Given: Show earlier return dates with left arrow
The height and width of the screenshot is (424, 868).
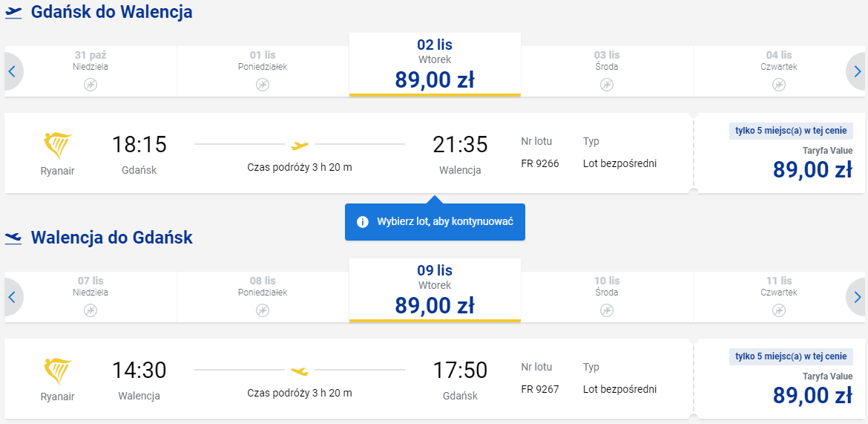Looking at the screenshot, I should (13, 297).
